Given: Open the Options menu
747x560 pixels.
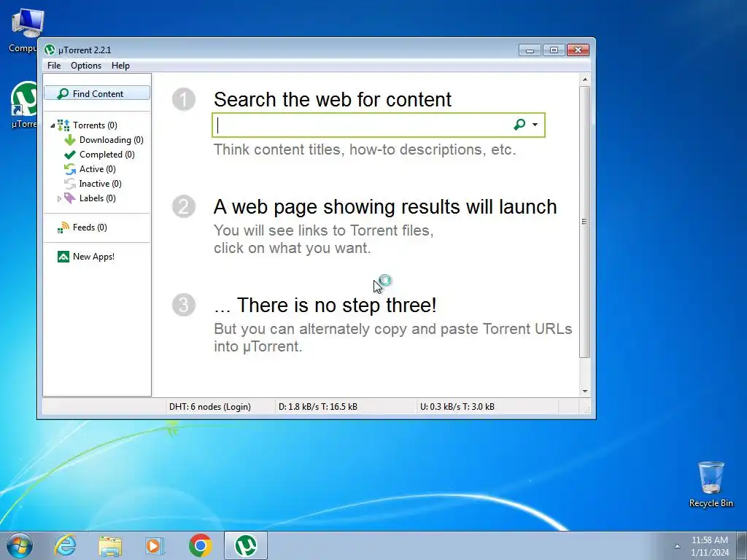Looking at the screenshot, I should coord(86,65).
